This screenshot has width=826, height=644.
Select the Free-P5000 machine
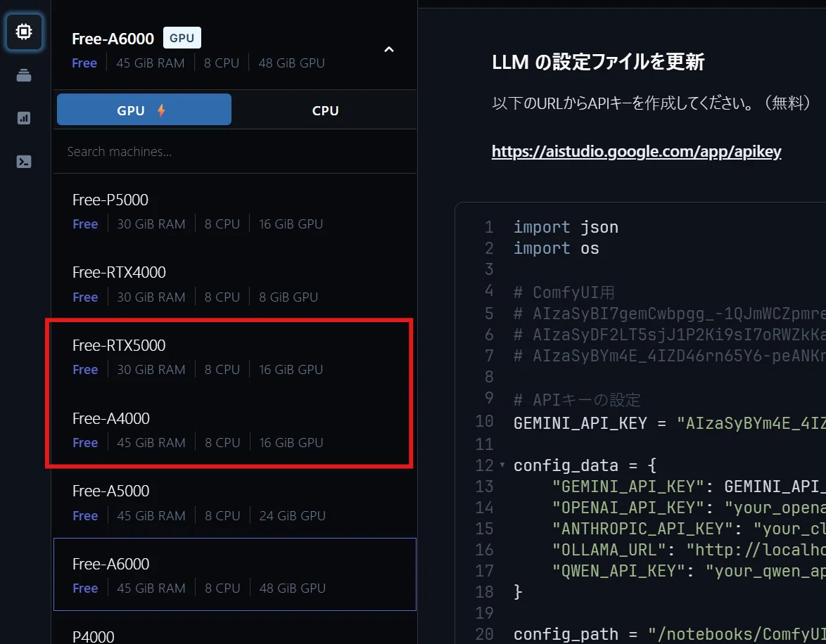(234, 211)
